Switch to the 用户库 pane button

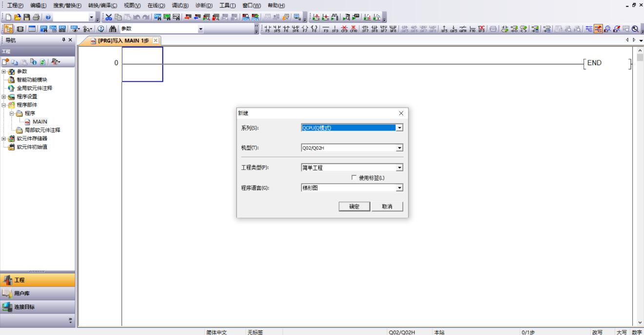pos(38,294)
